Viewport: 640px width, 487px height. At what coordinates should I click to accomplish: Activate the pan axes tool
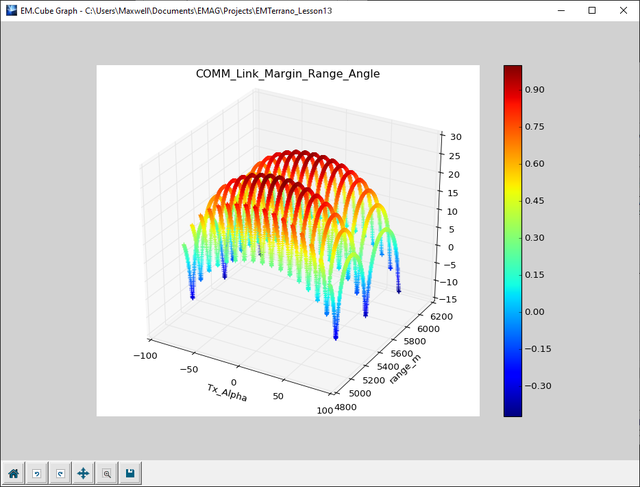83,474
